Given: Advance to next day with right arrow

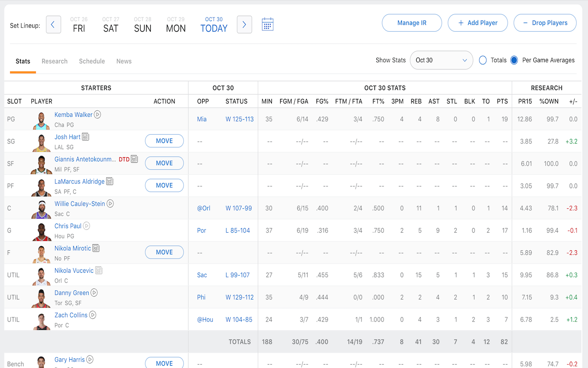Looking at the screenshot, I should click(244, 24).
